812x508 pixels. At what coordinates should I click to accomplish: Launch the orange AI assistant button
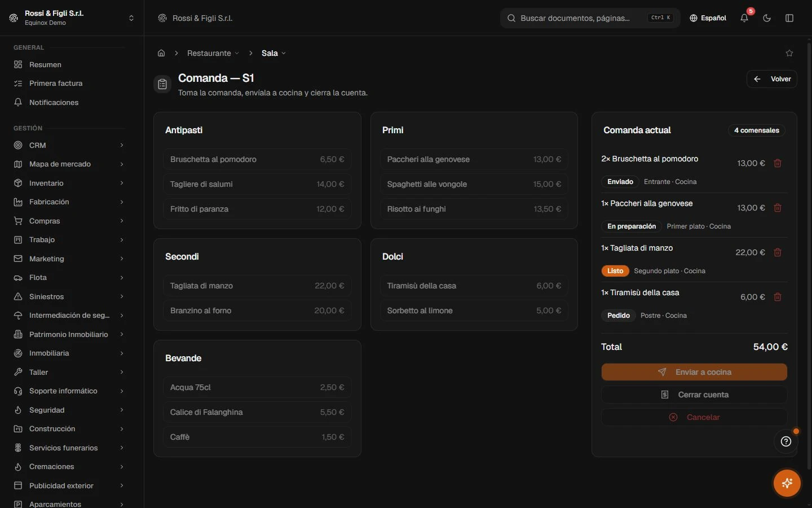coord(787,483)
